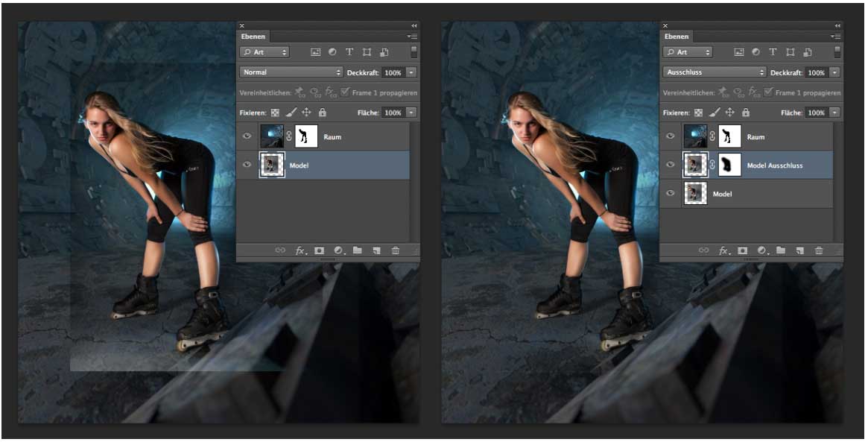Select the Model Ausschluss layer by name
868x442 pixels.
pyautogui.click(x=774, y=165)
